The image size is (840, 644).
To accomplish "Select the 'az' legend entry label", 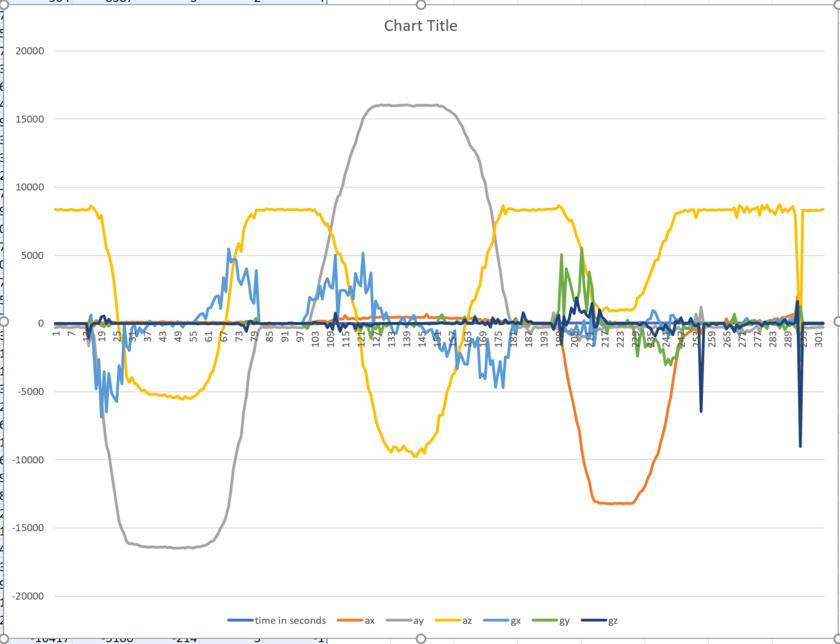I will 467,620.
